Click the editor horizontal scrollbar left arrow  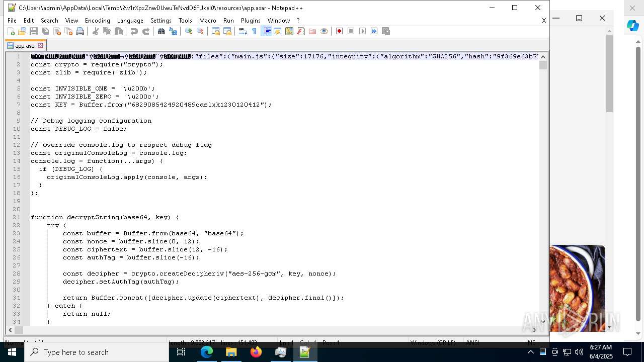coord(10,330)
